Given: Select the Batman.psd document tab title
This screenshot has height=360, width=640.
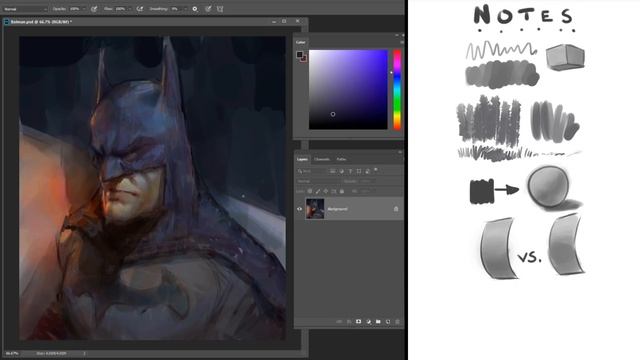Looking at the screenshot, I should pos(41,22).
